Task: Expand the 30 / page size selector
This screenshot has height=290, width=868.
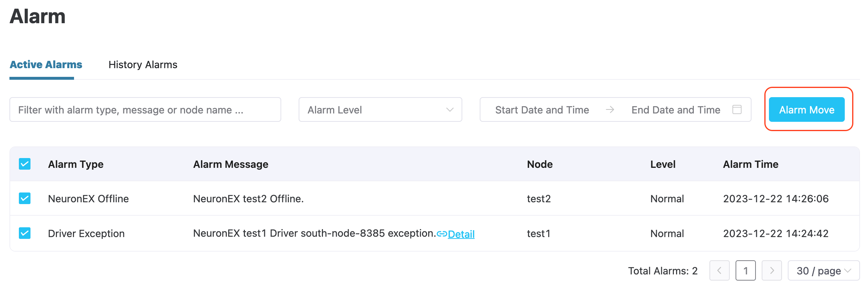Action: click(823, 270)
